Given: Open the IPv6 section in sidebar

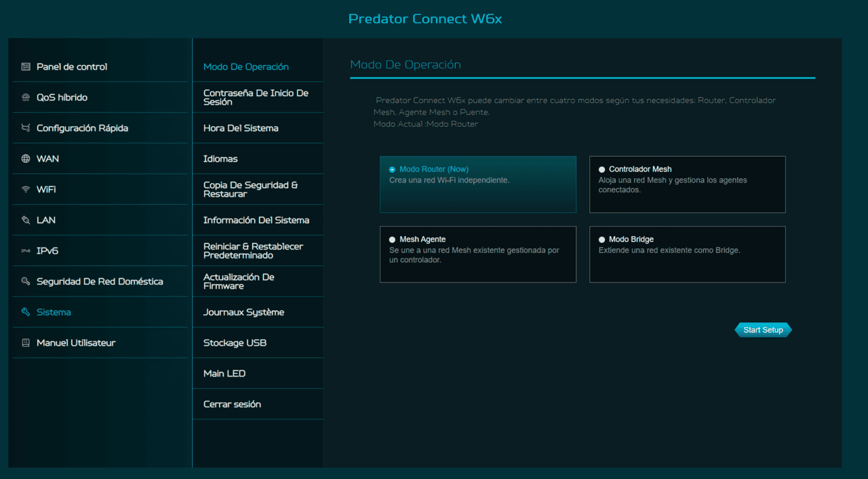Looking at the screenshot, I should tap(47, 251).
